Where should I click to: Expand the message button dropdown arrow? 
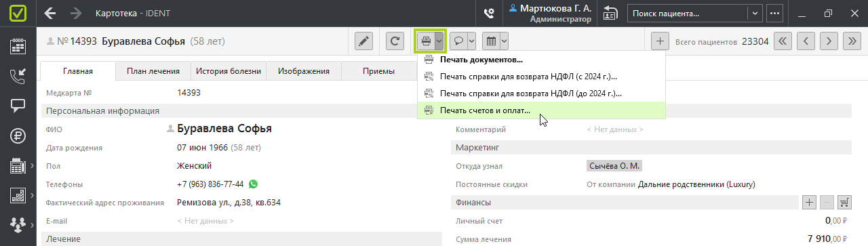pyautogui.click(x=471, y=41)
